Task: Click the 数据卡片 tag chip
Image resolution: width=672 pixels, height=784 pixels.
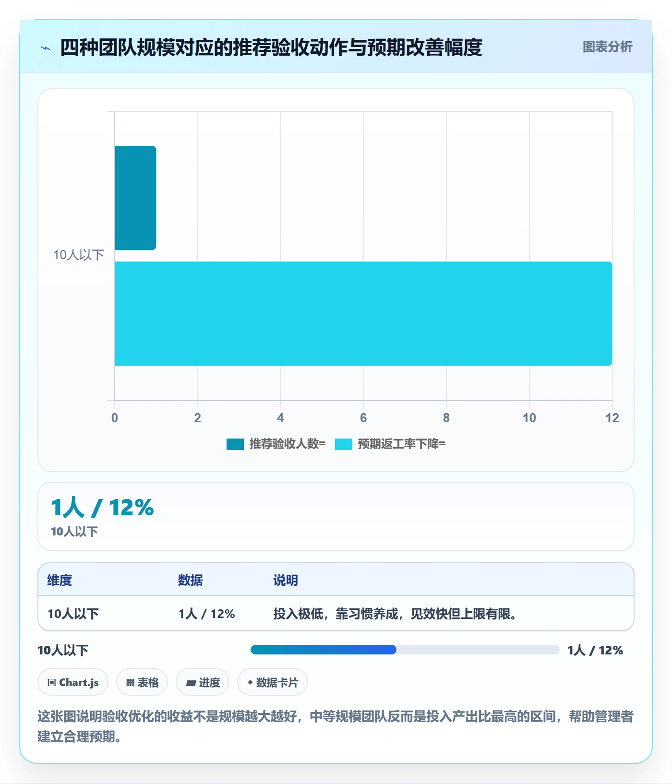Action: coord(273,682)
